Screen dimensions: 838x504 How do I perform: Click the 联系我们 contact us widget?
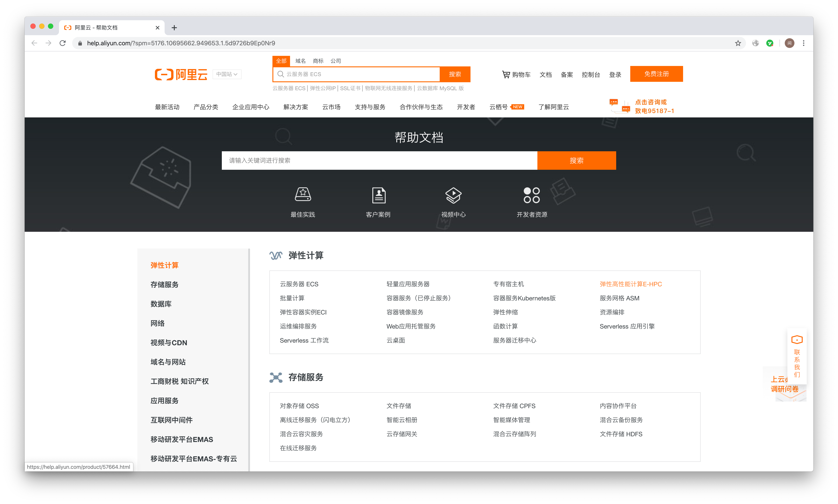[x=797, y=356]
